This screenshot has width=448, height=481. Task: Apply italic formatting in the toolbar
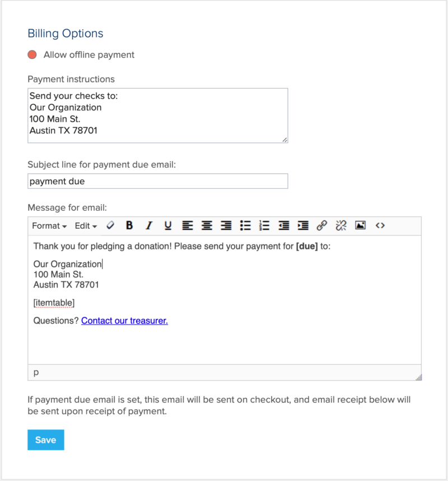149,225
